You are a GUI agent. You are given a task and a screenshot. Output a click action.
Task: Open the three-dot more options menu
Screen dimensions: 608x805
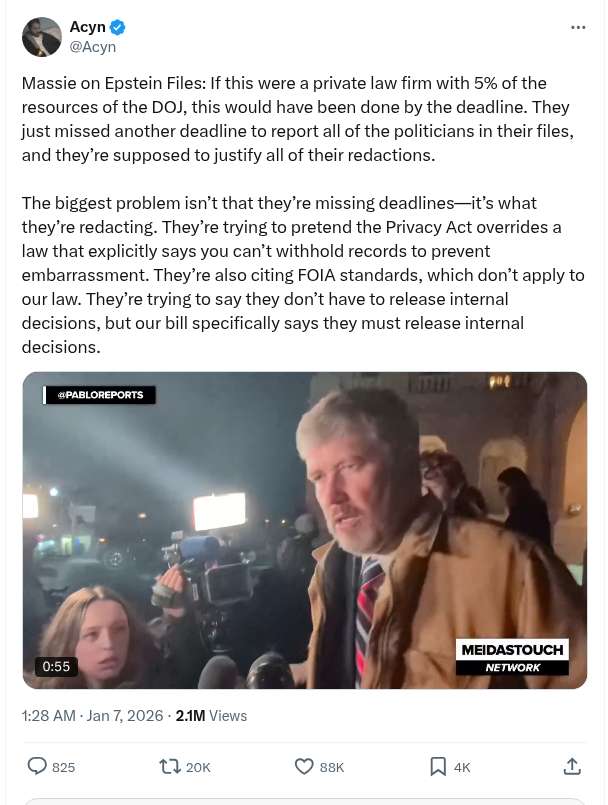[578, 27]
